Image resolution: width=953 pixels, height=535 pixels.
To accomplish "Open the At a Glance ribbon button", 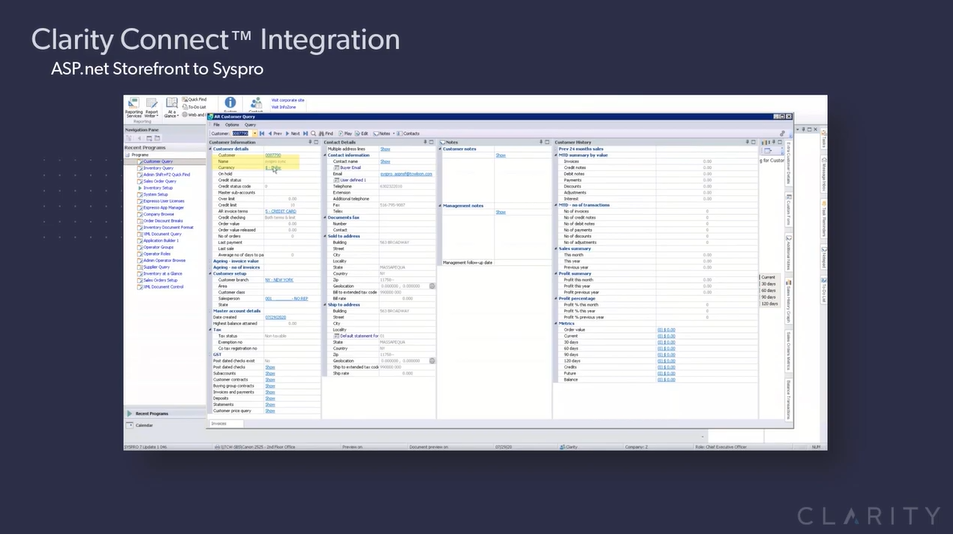I will click(x=171, y=107).
